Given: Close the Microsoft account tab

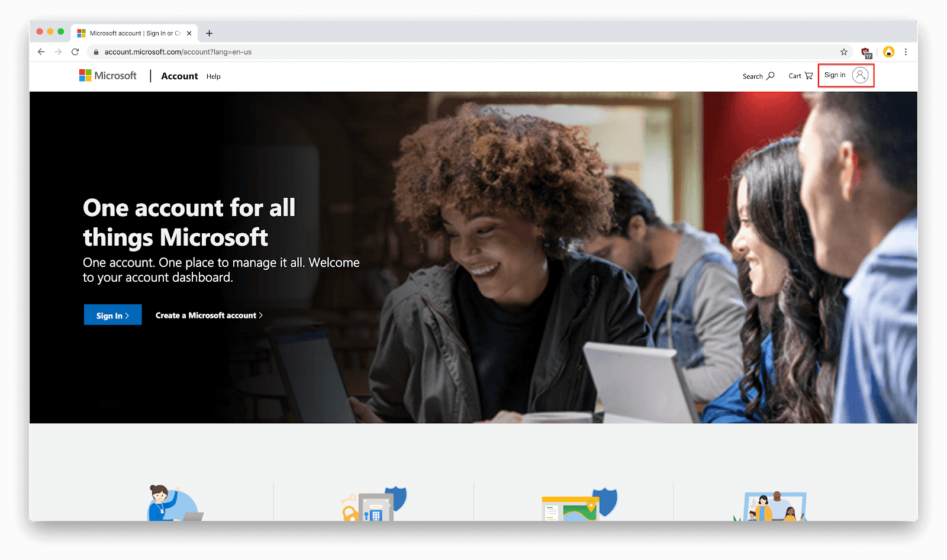Looking at the screenshot, I should click(x=189, y=33).
